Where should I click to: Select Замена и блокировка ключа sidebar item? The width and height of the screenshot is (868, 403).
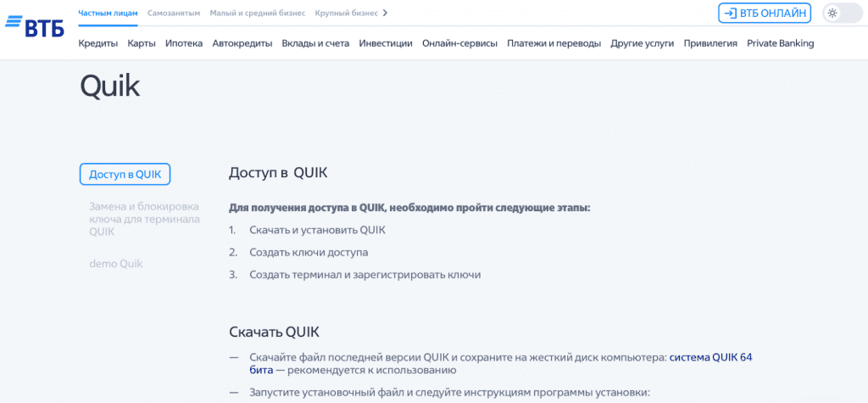tap(144, 219)
